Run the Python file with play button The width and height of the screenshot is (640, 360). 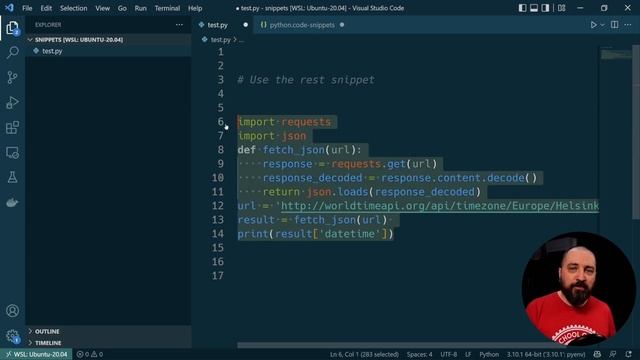tap(593, 25)
